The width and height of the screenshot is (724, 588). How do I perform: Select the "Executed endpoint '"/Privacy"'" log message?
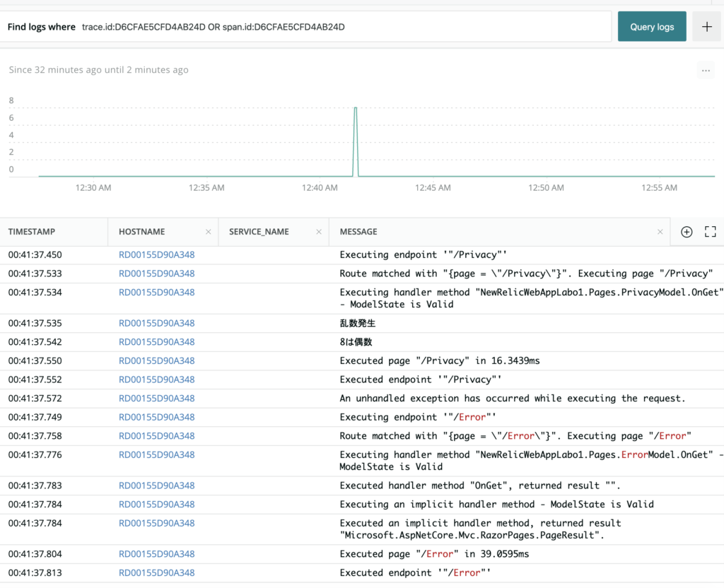(420, 380)
